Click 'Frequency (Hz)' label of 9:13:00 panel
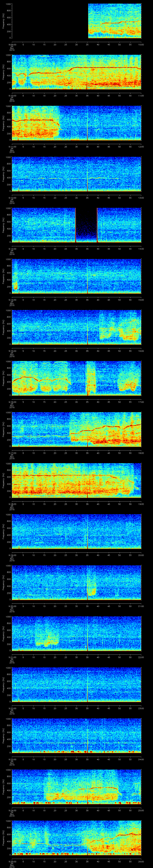Image resolution: width=153 pixels, height=868 pixels. [3, 225]
